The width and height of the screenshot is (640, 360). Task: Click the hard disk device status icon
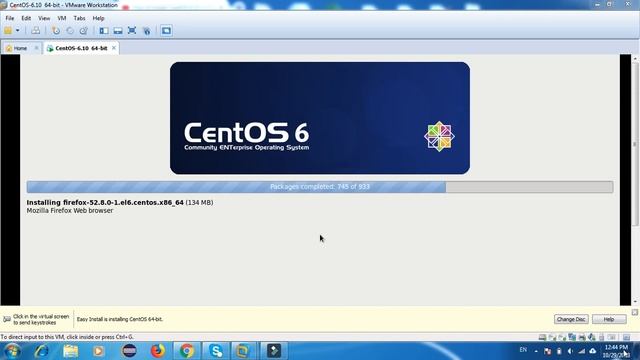point(542,337)
